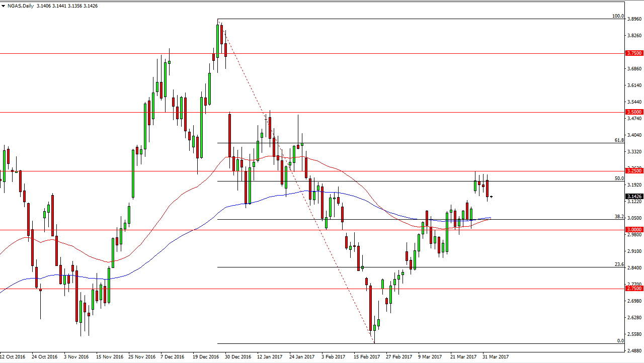Click the 15 Feb 2017 date label
The height and width of the screenshot is (363, 644).
(x=367, y=357)
